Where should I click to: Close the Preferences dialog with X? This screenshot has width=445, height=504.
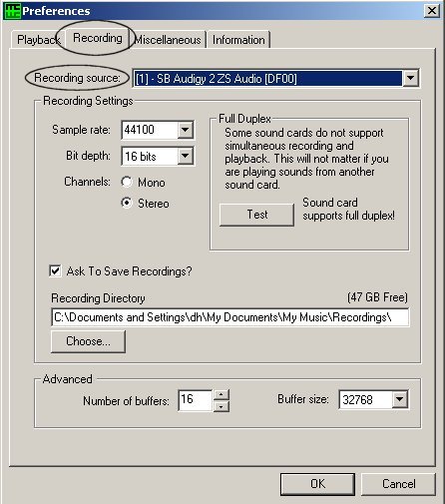tap(431, 11)
